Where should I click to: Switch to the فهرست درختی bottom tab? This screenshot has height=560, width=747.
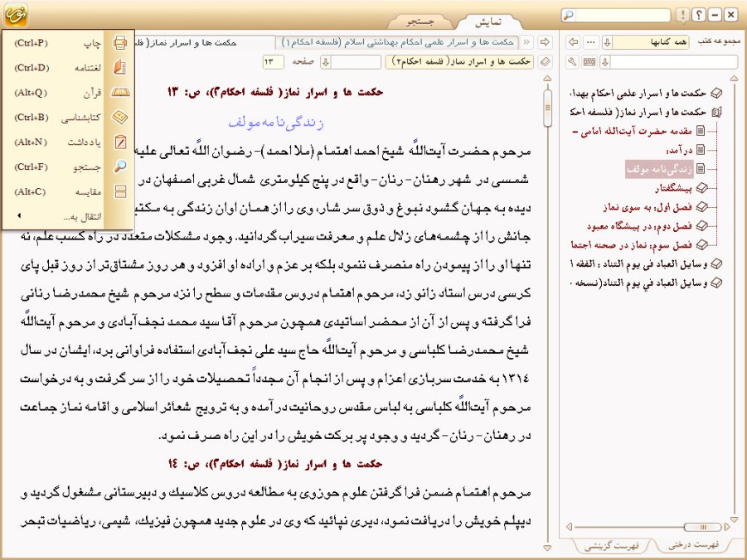(693, 545)
